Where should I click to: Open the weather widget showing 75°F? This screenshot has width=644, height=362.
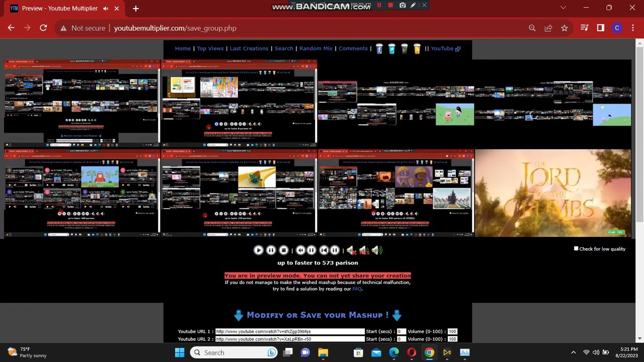point(27,352)
